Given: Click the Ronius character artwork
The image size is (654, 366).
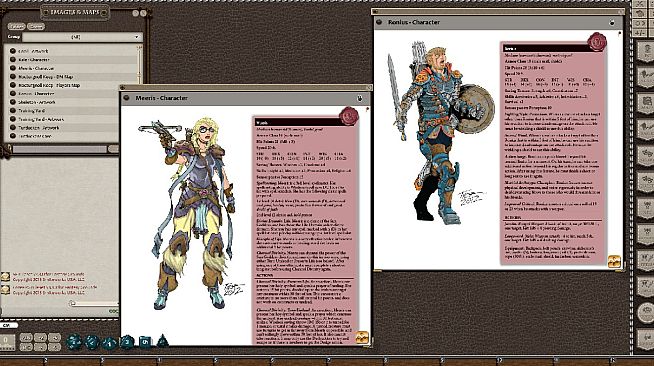Looking at the screenshot, I should click(x=440, y=133).
